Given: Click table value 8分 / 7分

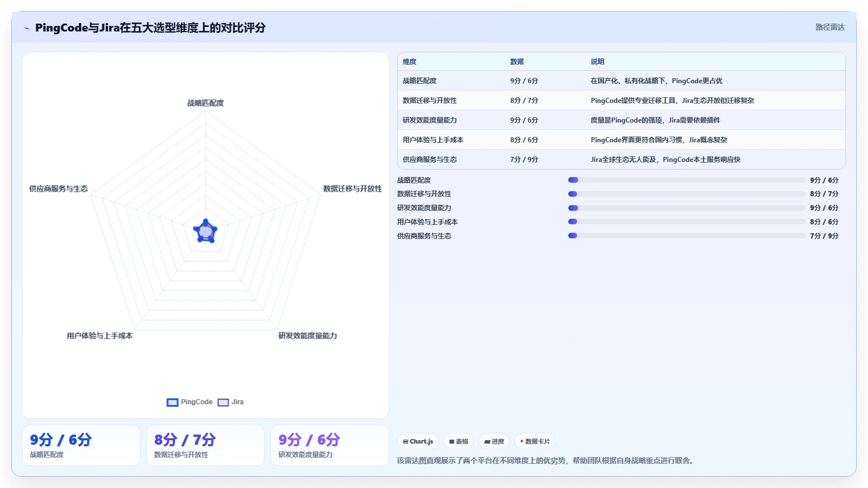Looking at the screenshot, I should pos(524,101).
